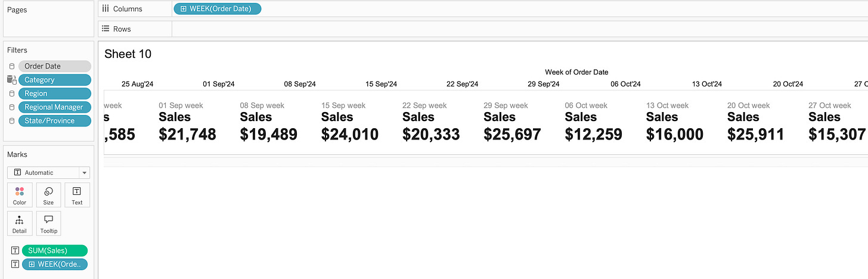The image size is (868, 279).
Task: Click the Sheet 10 title
Action: pyautogui.click(x=128, y=54)
